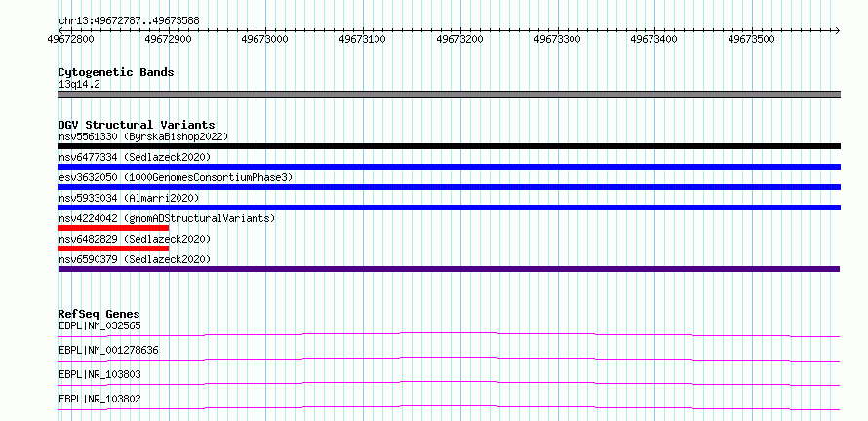Open variant nsv6590379 (Sedlazeck2020) label
This screenshot has height=421, width=868.
(135, 259)
